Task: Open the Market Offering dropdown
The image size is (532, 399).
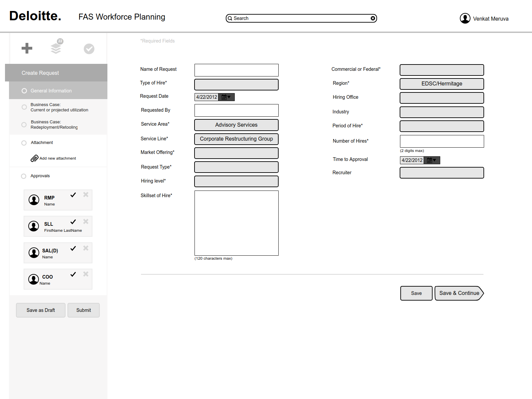Action: point(236,153)
